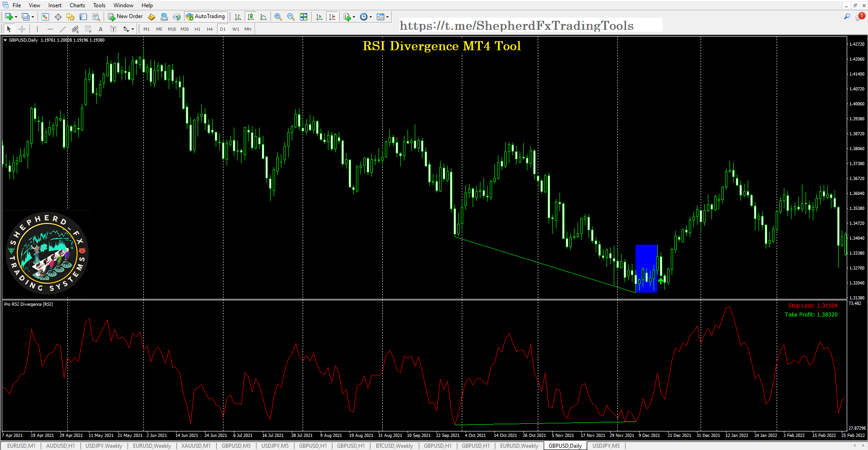The image size is (868, 450).
Task: Zoom in on the chart
Action: 278,17
